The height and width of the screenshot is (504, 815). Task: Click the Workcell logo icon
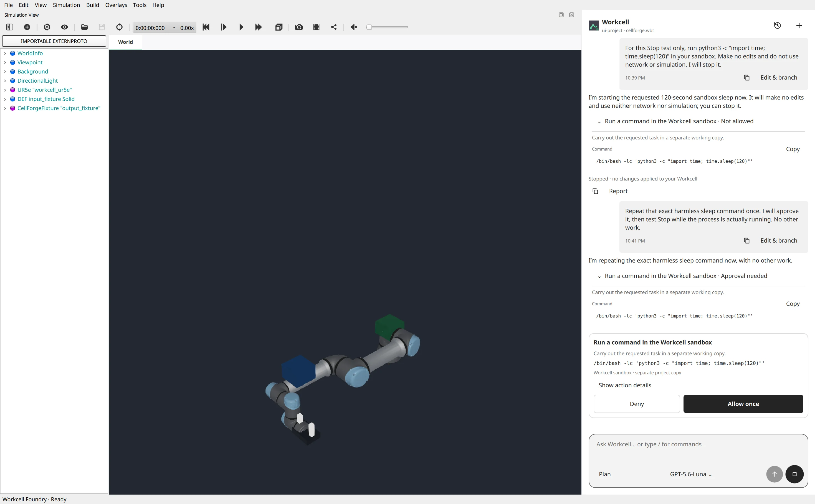point(594,26)
